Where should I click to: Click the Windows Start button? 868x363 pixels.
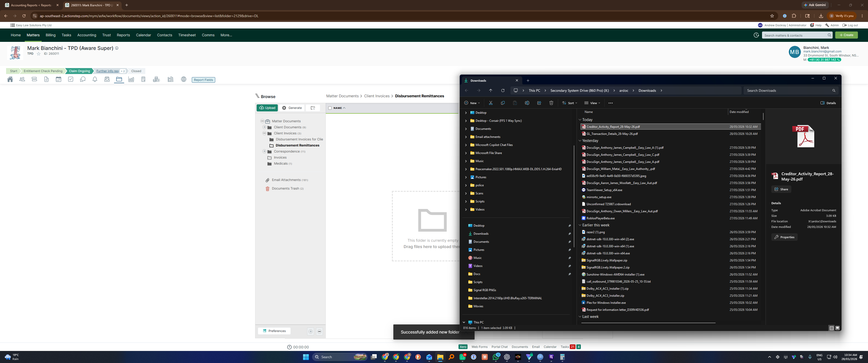pyautogui.click(x=306, y=357)
